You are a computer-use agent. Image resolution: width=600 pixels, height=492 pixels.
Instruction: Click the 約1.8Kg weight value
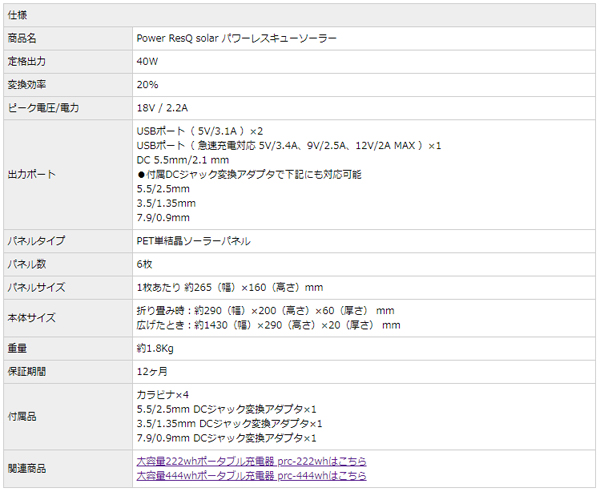click(155, 349)
